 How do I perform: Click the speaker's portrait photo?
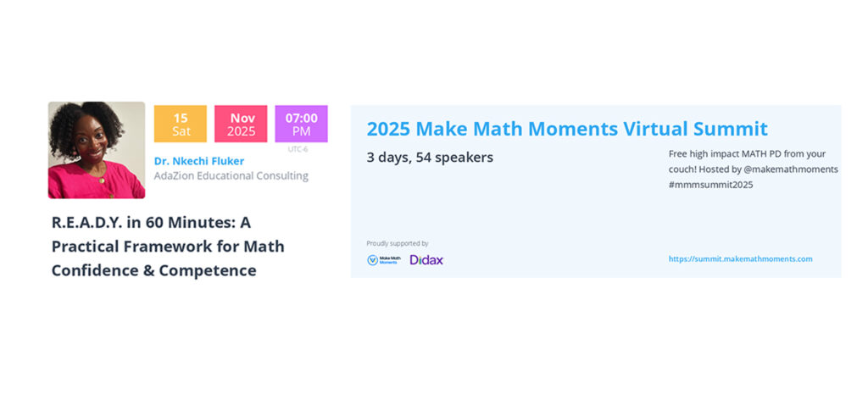click(97, 150)
